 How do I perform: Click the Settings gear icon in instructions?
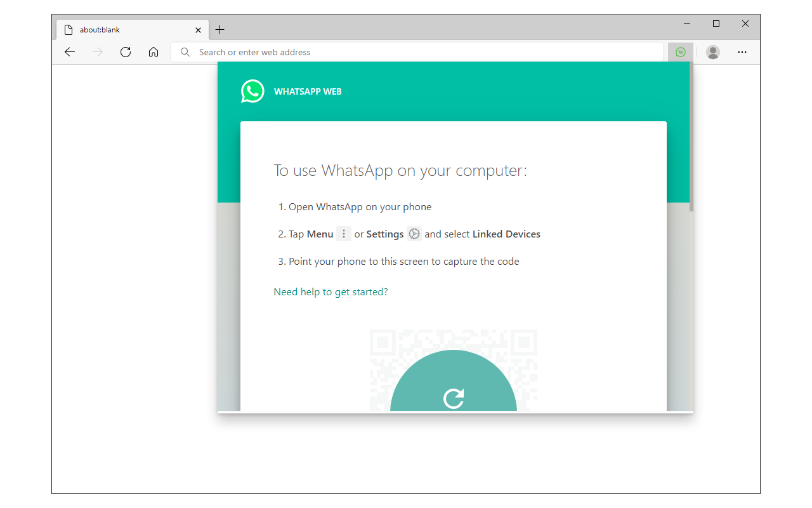414,234
